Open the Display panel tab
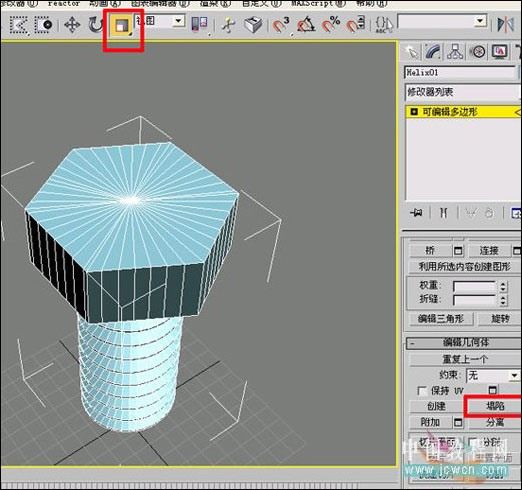 (499, 52)
